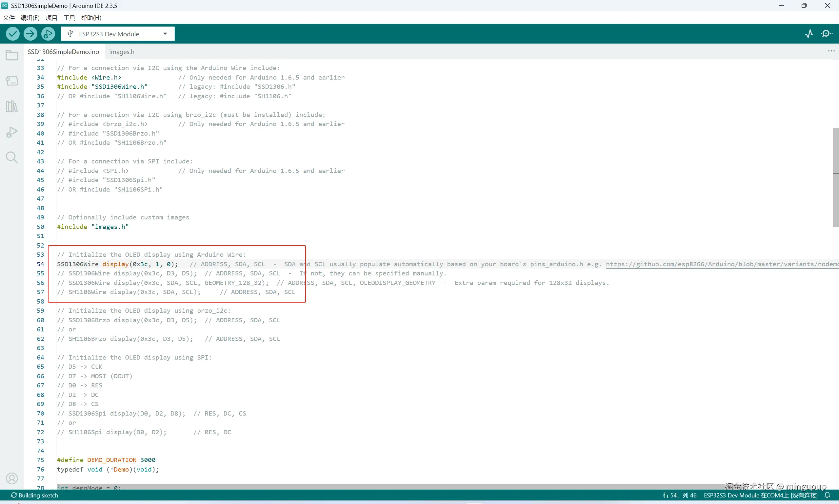This screenshot has height=504, width=839.
Task: Open the Search magnifier in sidebar
Action: coord(12,157)
